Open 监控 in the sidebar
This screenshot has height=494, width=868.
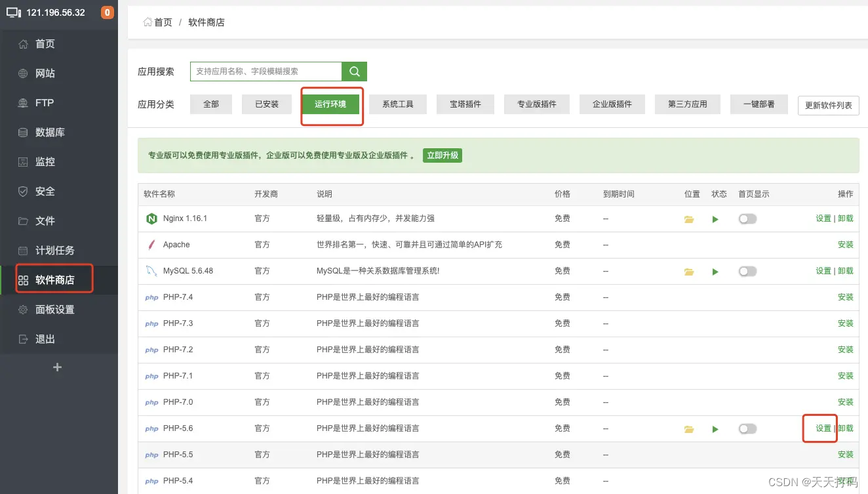pyautogui.click(x=59, y=162)
